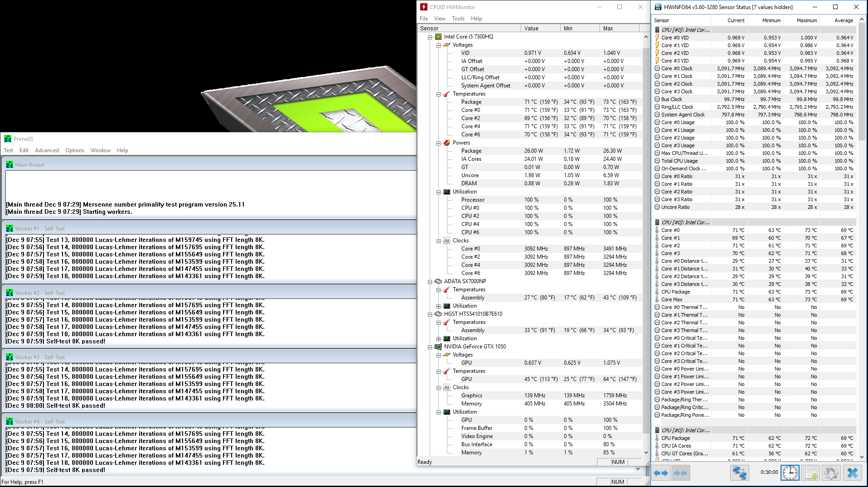Click the shrink columns arrows button in HWiNFO
The width and height of the screenshot is (868, 487).
click(x=680, y=473)
